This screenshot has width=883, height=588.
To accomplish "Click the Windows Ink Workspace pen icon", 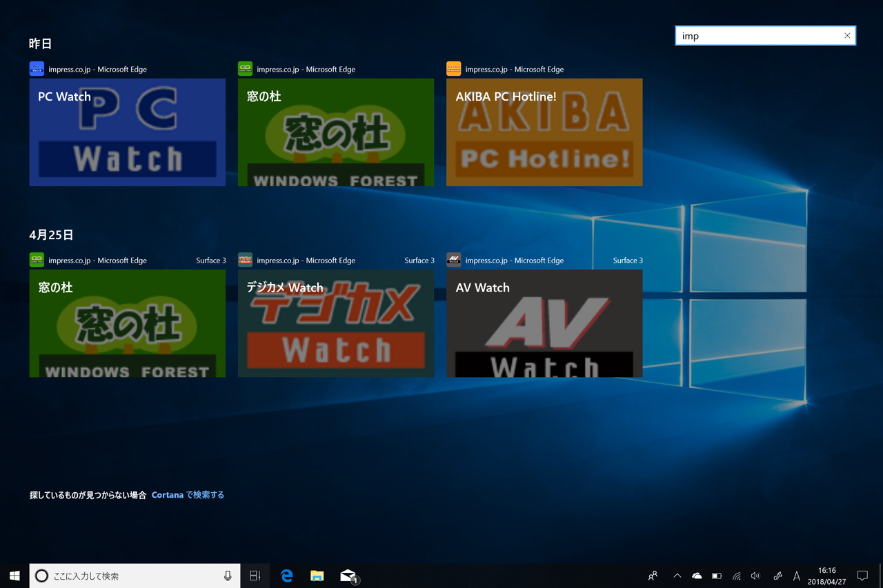I will 777,576.
